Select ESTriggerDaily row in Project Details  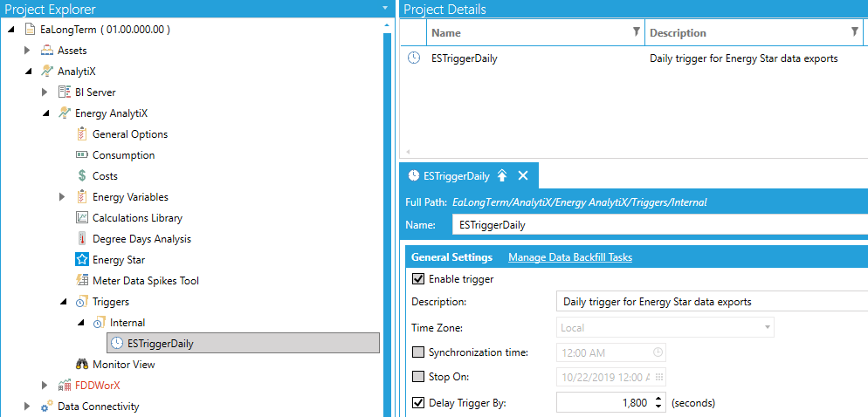tap(465, 58)
